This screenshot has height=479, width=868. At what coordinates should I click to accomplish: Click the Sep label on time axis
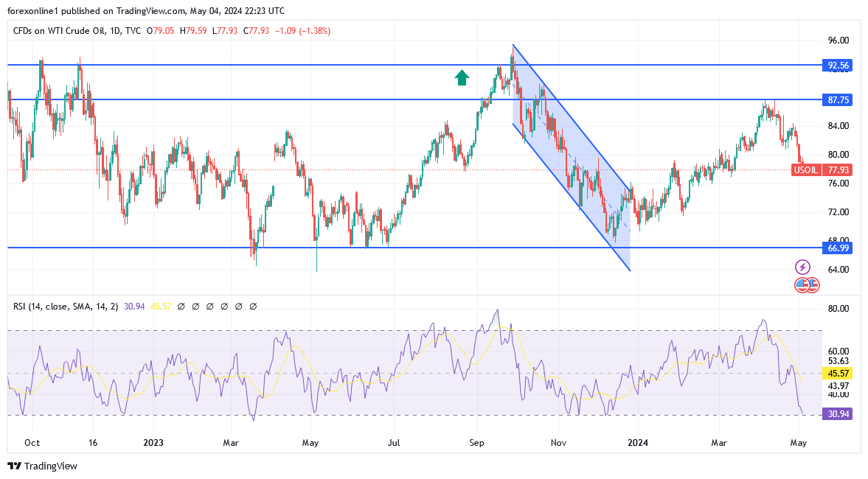pyautogui.click(x=476, y=442)
